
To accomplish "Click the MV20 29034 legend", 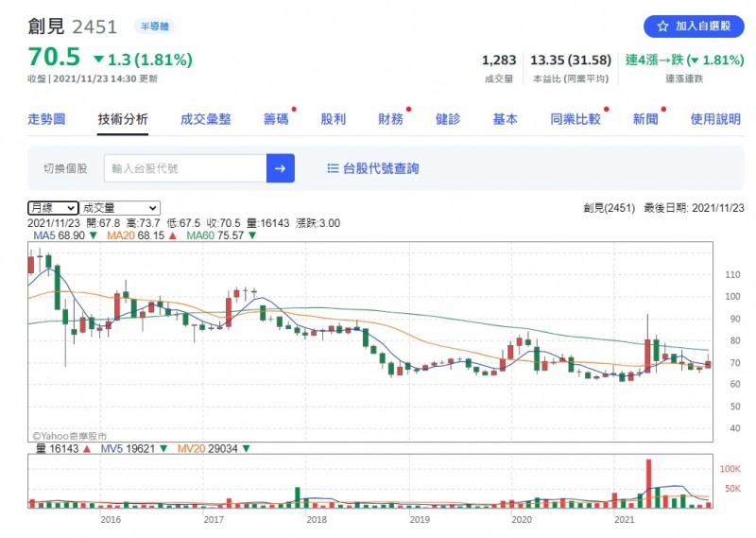I will click(214, 449).
